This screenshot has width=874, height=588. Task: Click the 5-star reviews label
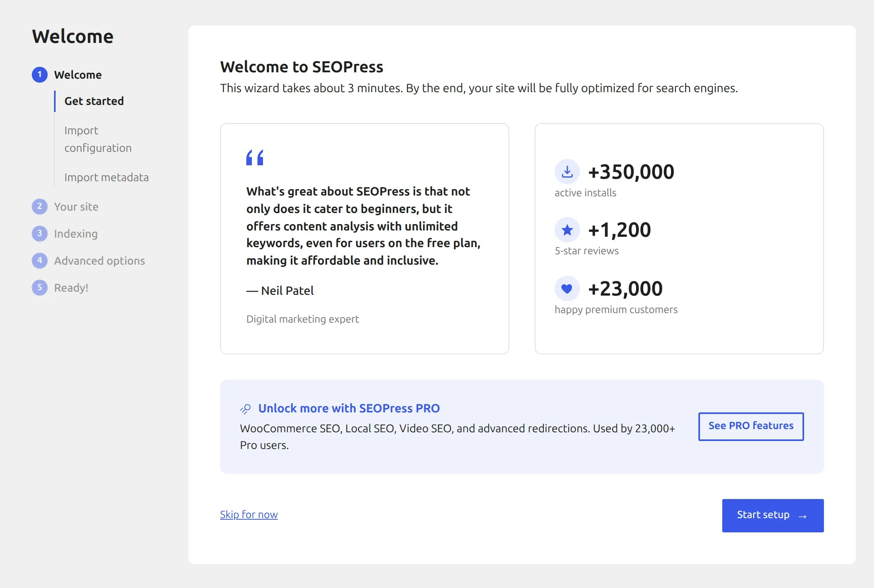[x=587, y=251]
